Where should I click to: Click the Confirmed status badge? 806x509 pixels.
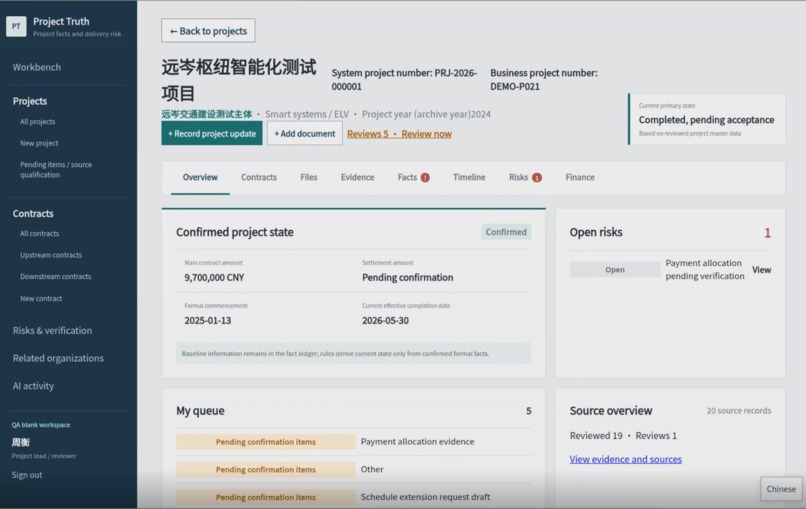(506, 232)
